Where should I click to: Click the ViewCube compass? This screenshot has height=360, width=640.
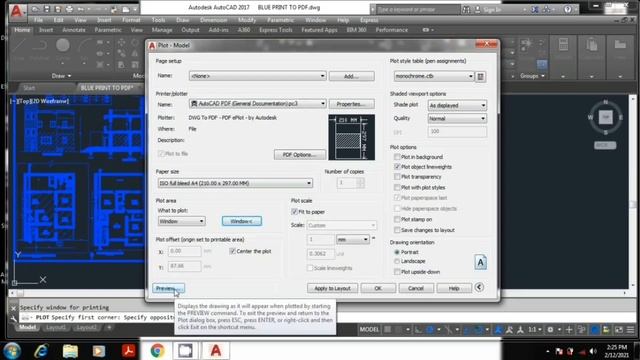click(x=606, y=117)
